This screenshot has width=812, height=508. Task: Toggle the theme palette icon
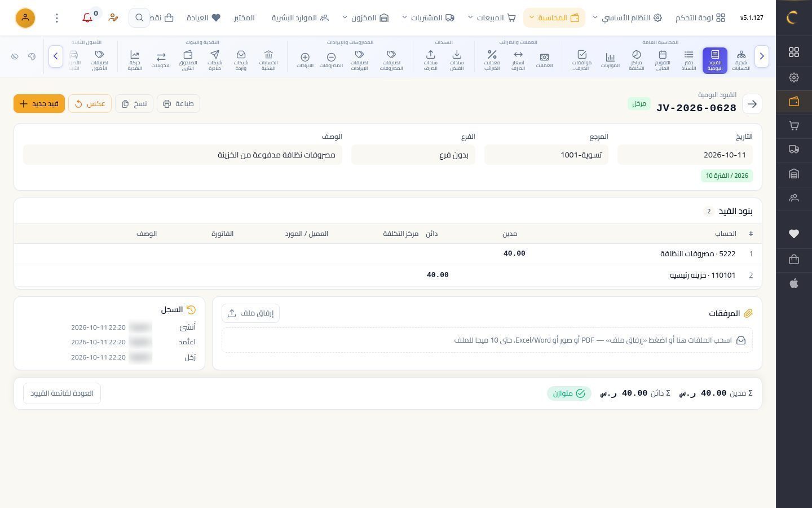32,56
